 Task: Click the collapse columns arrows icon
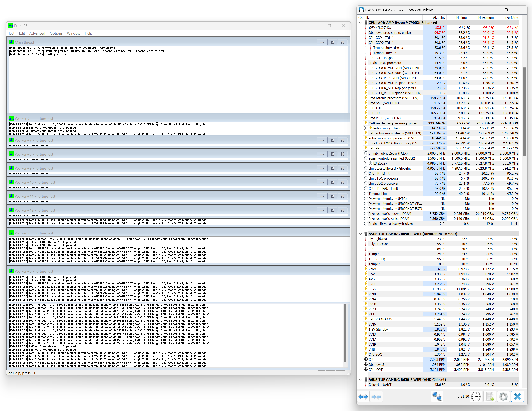pos(376,397)
